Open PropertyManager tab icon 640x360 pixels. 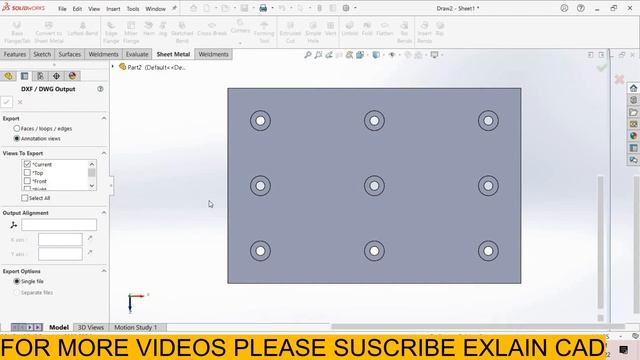(24, 76)
